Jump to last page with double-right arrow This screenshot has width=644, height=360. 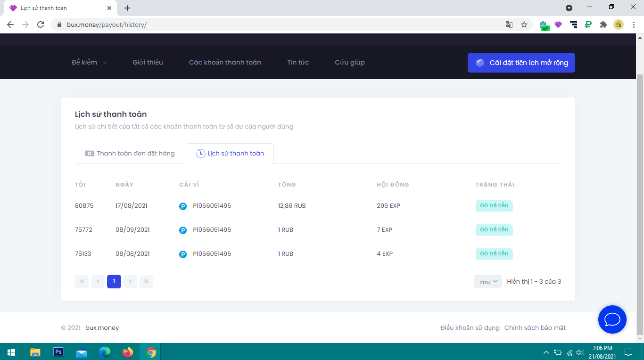(147, 282)
